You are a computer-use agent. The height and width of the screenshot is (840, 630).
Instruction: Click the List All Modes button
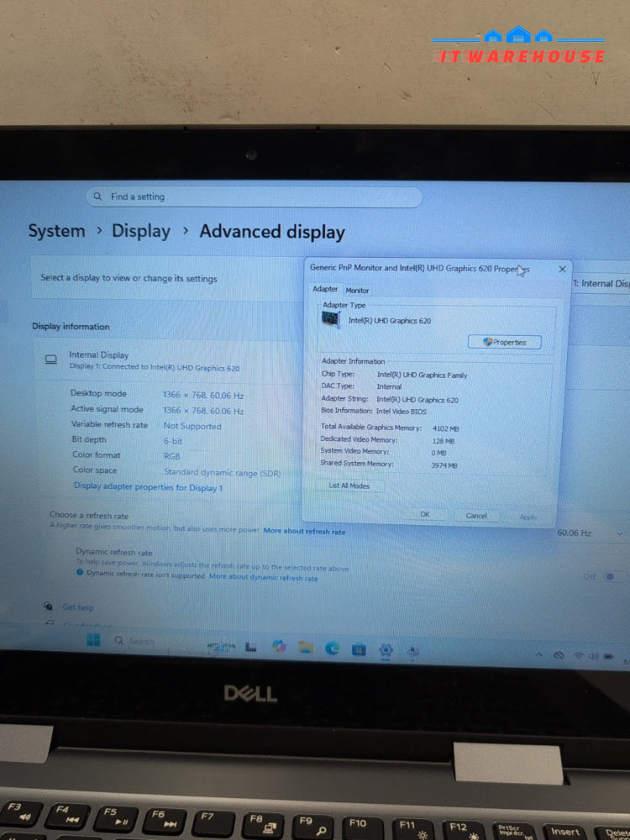coord(349,486)
